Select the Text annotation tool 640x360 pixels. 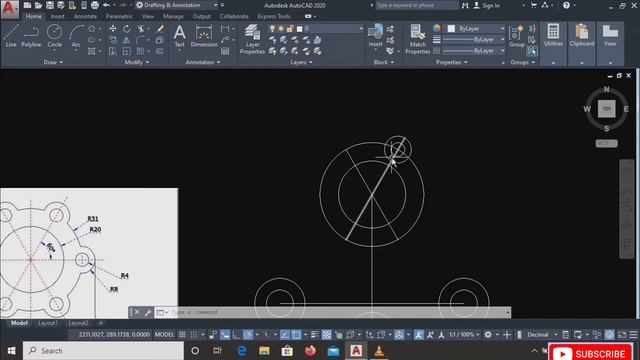(x=180, y=36)
